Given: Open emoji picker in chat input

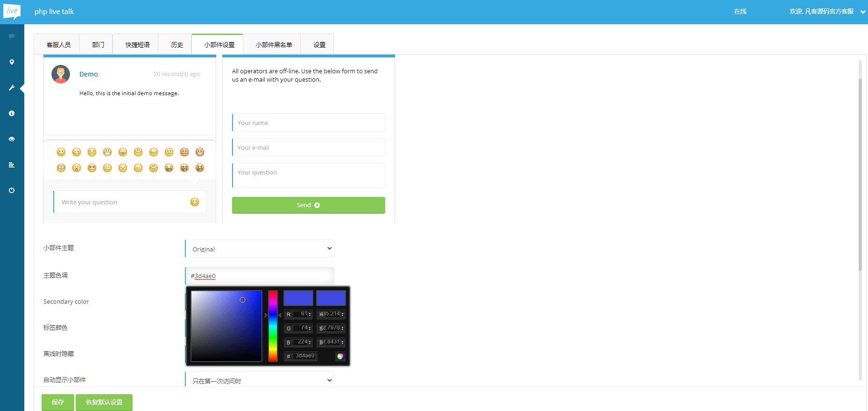Looking at the screenshot, I should coord(195,202).
